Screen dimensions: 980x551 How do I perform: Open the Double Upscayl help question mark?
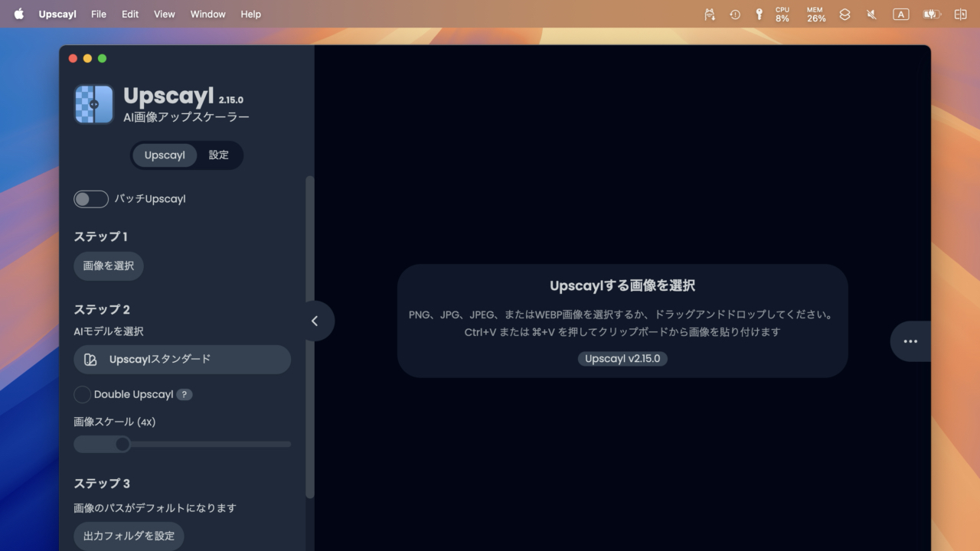pos(185,395)
